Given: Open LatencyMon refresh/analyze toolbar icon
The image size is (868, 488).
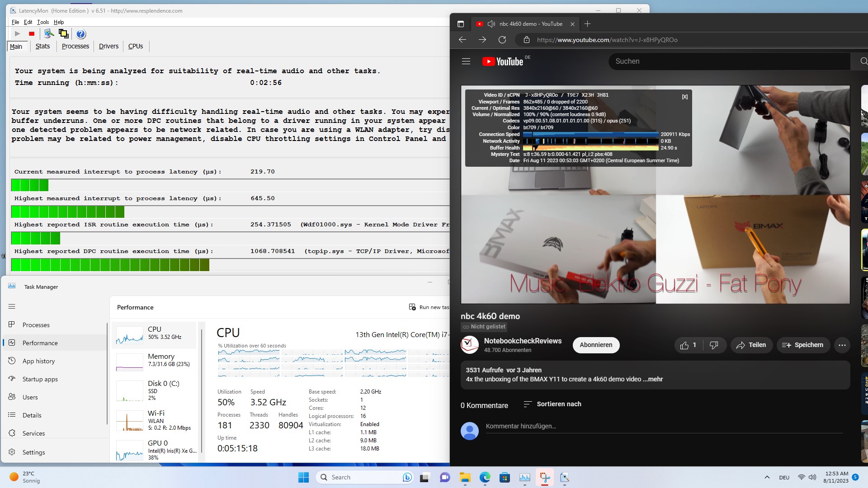Looking at the screenshot, I should point(49,34).
